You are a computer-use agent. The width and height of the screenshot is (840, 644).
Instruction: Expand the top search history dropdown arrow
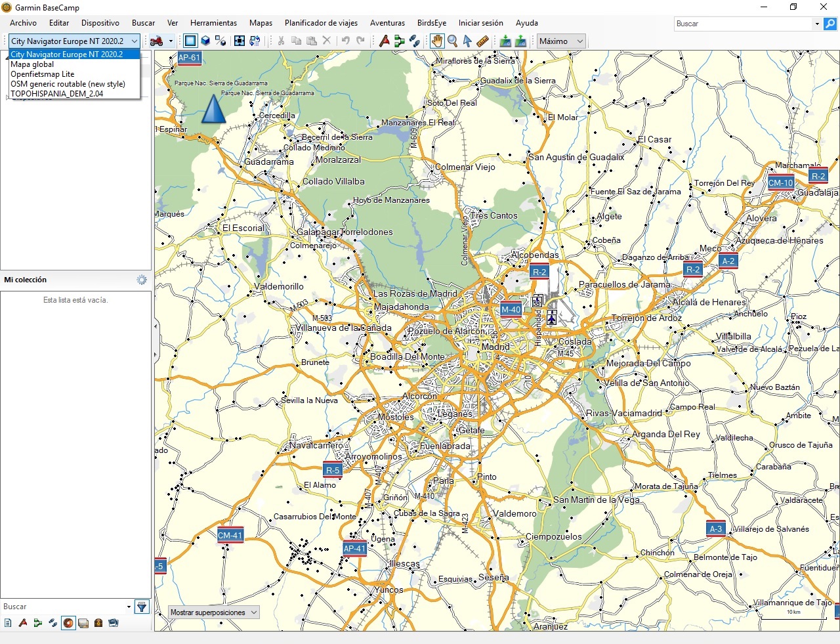817,24
